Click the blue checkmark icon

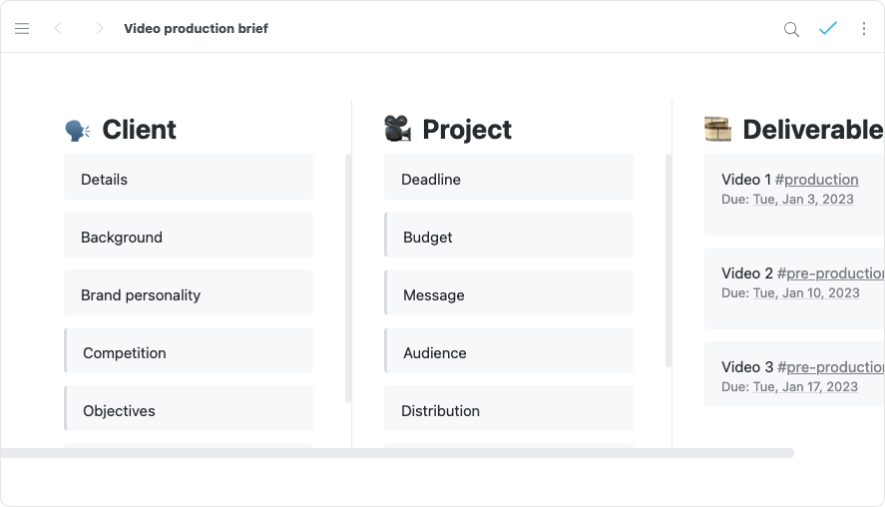[827, 29]
